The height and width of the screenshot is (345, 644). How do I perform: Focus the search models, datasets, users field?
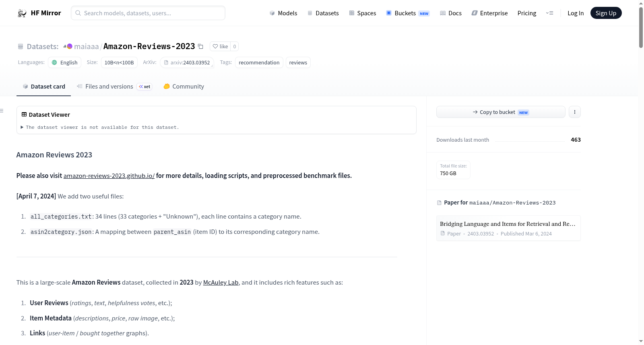pyautogui.click(x=148, y=13)
